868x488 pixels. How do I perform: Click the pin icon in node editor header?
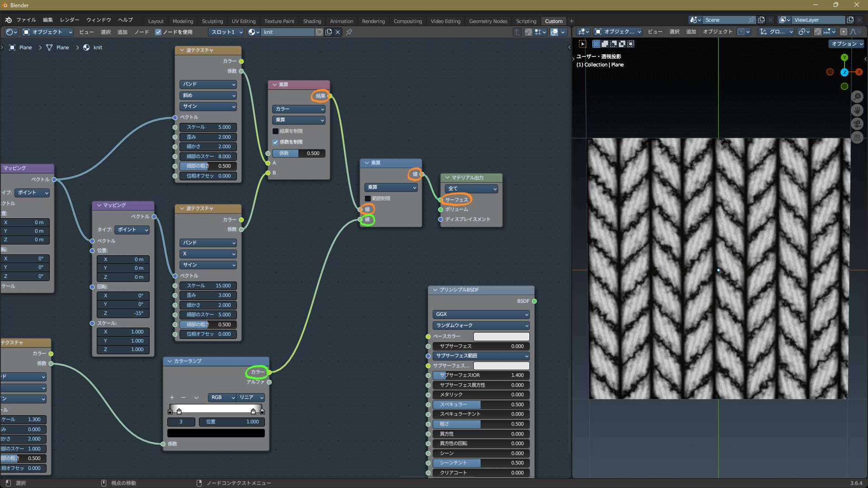pos(349,32)
